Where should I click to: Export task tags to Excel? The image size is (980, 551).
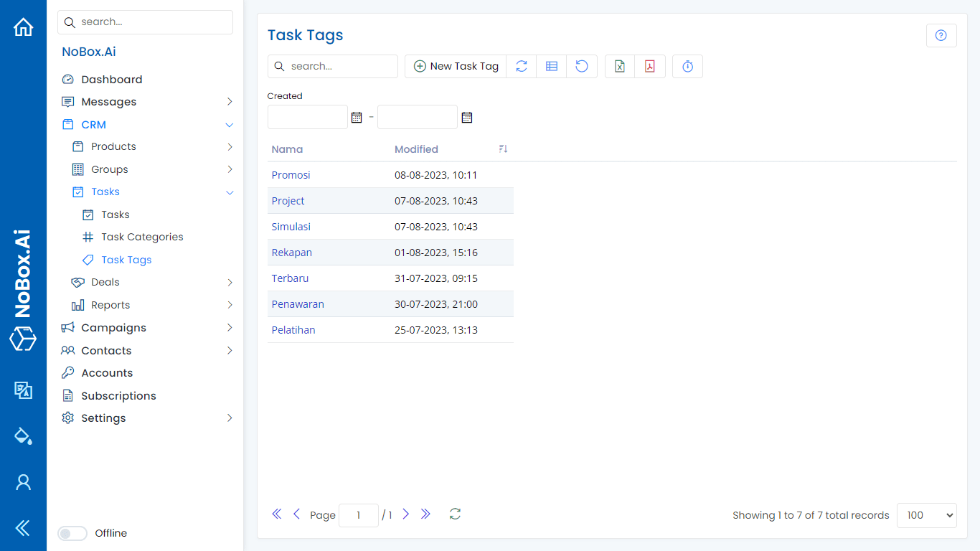(619, 66)
